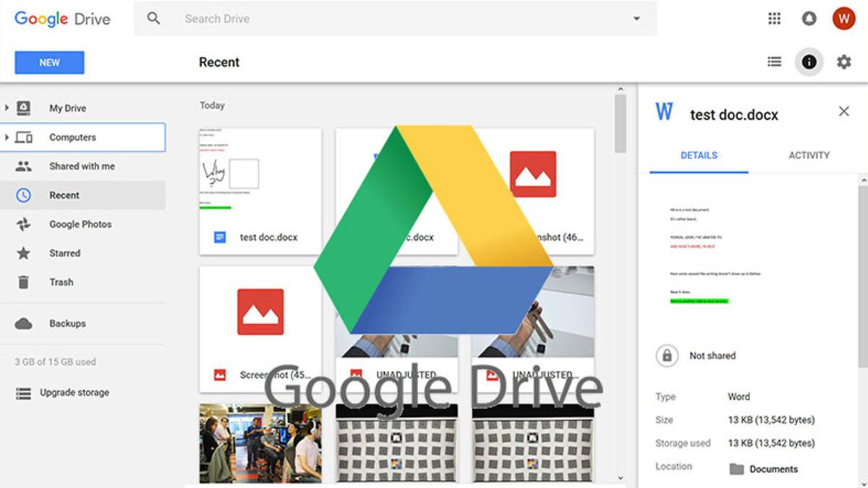Expand the Computers tree item
The width and height of the screenshot is (868, 488).
tap(7, 137)
